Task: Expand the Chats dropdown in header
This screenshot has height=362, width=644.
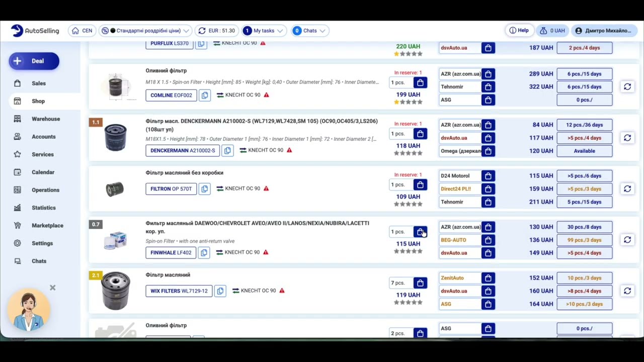Action: pos(309,31)
